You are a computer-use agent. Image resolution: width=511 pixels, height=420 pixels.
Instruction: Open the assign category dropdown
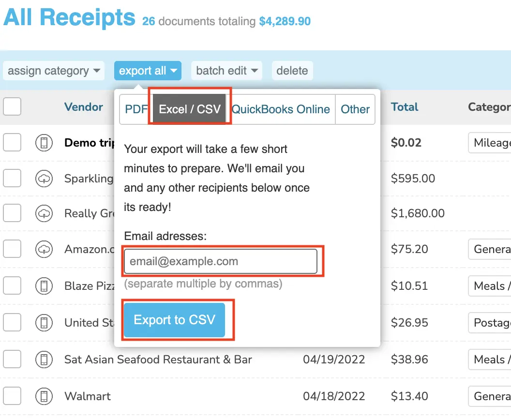coord(54,71)
